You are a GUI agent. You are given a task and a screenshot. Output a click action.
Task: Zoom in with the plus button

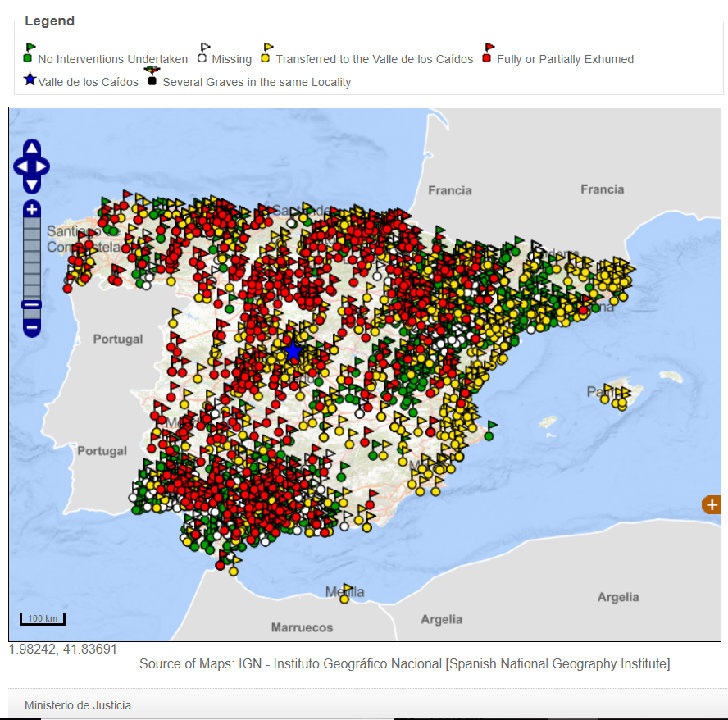31,210
